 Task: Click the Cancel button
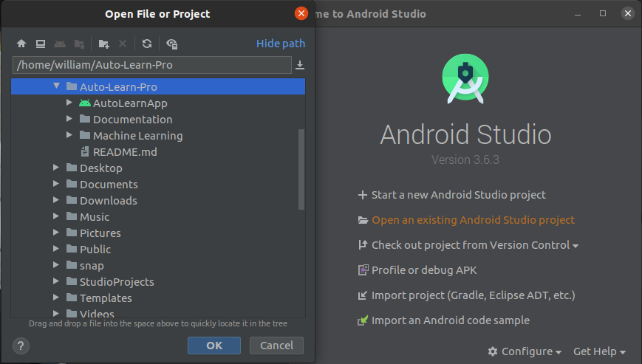pyautogui.click(x=277, y=346)
